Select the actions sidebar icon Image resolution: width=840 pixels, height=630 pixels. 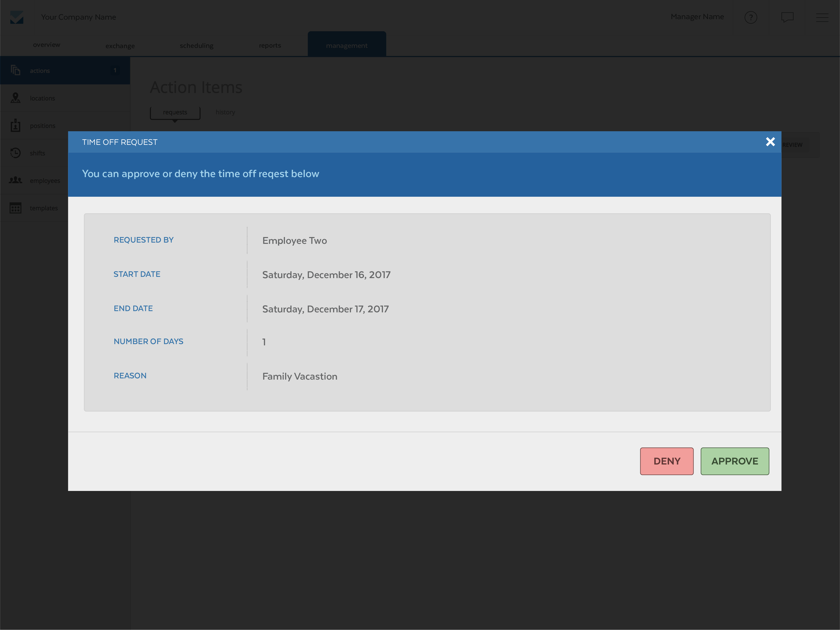coord(16,70)
